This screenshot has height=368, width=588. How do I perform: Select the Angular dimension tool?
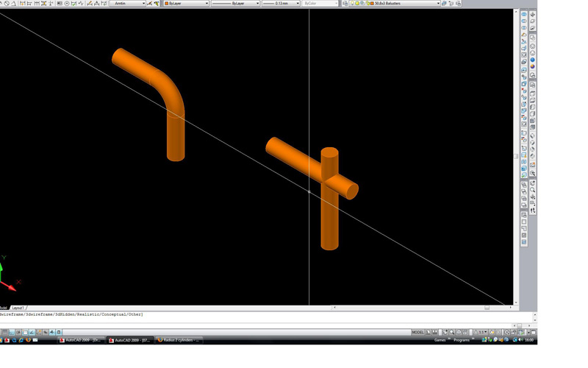[14, 4]
